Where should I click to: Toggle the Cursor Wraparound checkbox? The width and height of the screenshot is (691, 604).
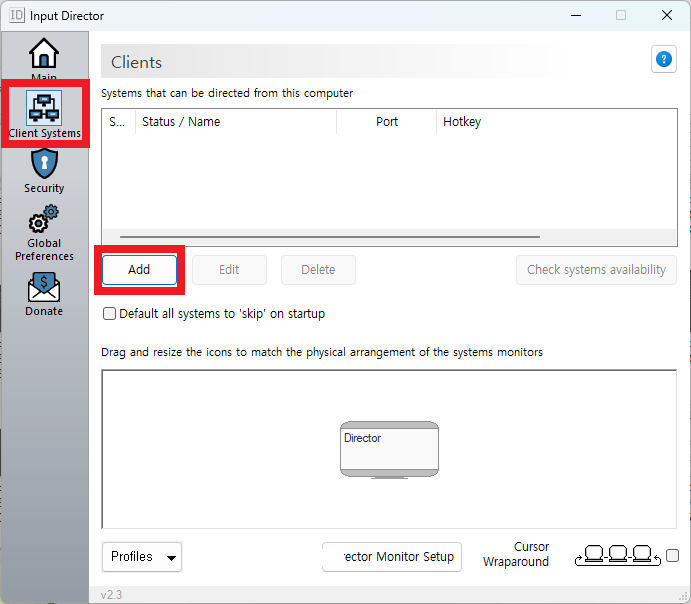tap(672, 556)
